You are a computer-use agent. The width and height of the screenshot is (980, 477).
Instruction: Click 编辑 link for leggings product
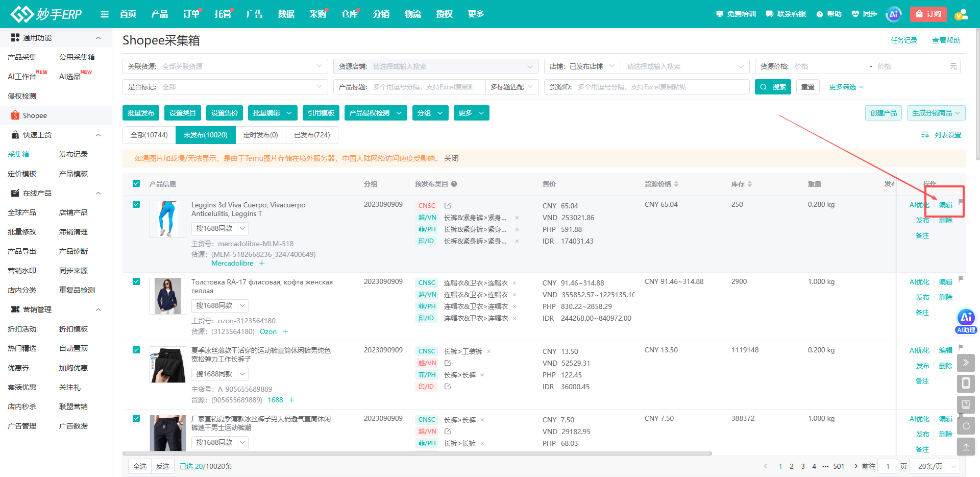point(946,205)
